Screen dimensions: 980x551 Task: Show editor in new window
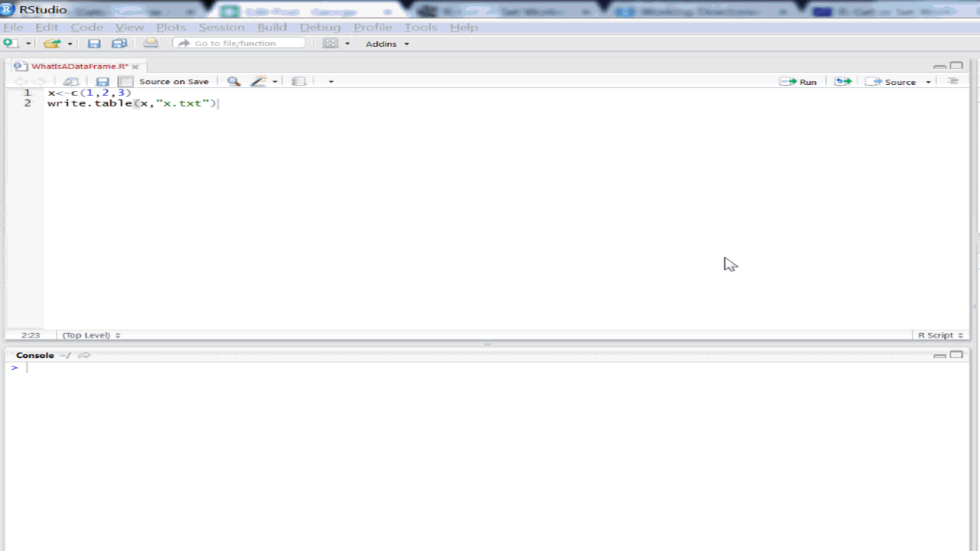[71, 82]
